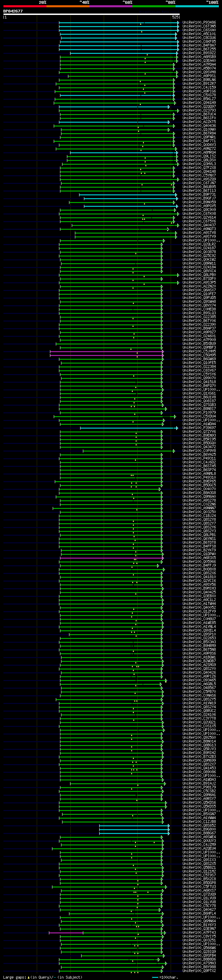This screenshot has height=980, width=222.
Task: Select hit label UniRef100_Q941H9
Action: coord(199,103)
